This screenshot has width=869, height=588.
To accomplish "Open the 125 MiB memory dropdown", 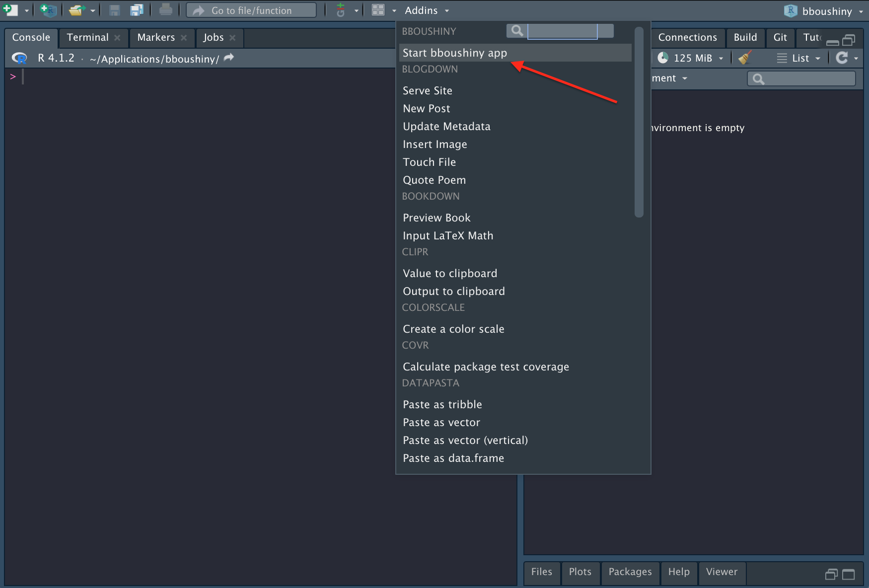I will pyautogui.click(x=698, y=58).
